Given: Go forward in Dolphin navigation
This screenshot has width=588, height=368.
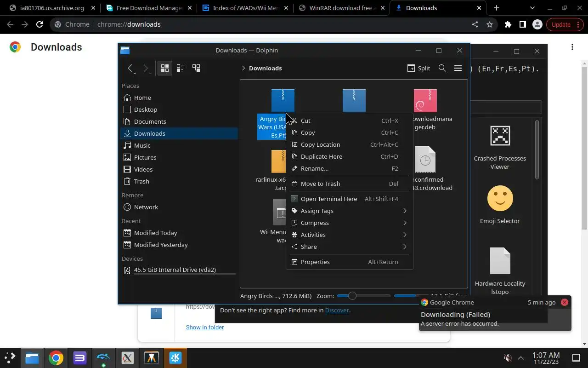Looking at the screenshot, I should (x=146, y=68).
